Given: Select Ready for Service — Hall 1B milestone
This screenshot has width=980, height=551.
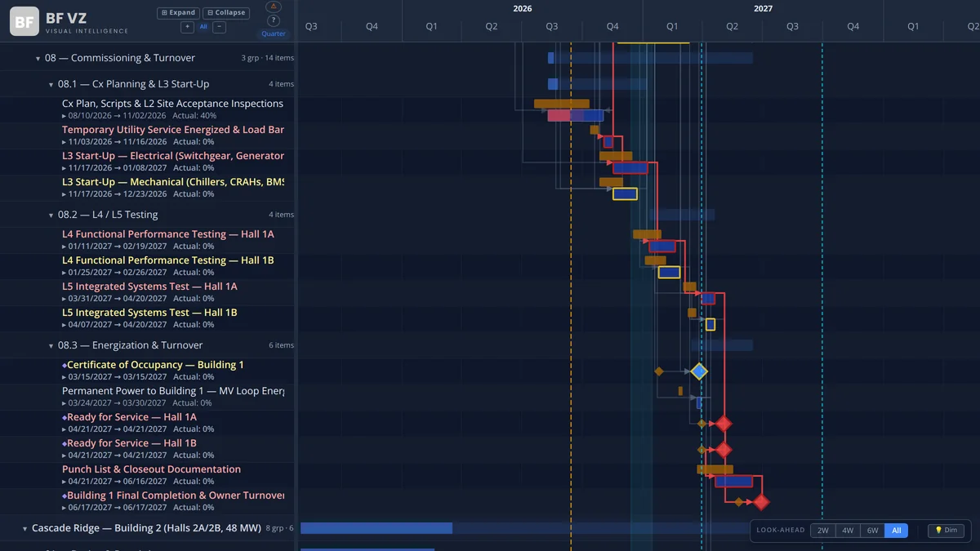Looking at the screenshot, I should pyautogui.click(x=131, y=443).
